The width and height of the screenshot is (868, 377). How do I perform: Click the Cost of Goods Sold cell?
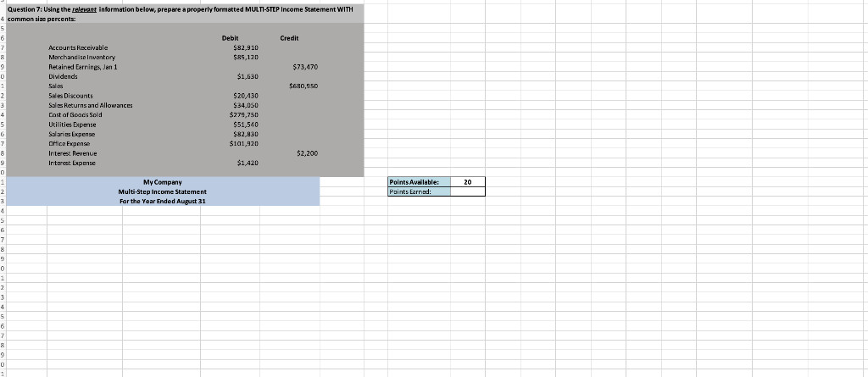tap(75, 114)
